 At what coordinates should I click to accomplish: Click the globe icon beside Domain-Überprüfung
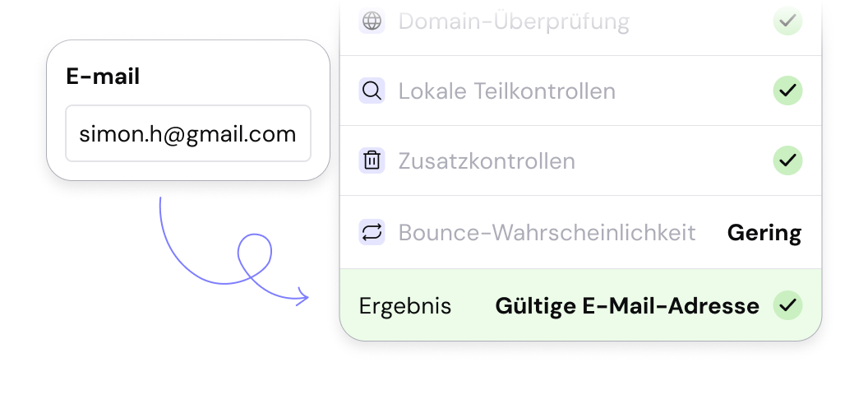372,21
